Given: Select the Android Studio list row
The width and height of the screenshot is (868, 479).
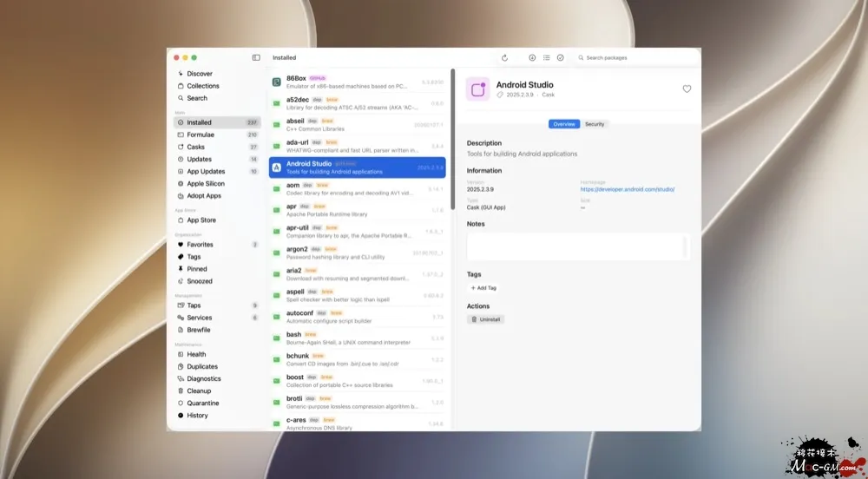Looking at the screenshot, I should pos(357,167).
